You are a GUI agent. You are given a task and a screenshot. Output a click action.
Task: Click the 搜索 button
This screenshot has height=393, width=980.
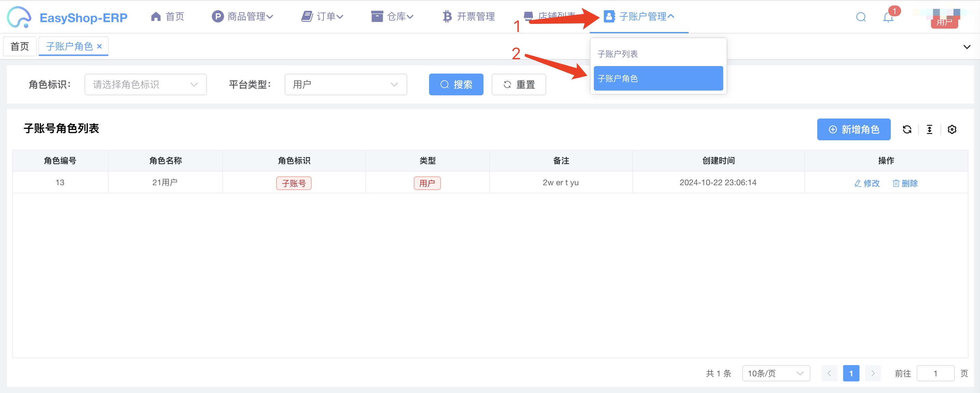tap(456, 84)
